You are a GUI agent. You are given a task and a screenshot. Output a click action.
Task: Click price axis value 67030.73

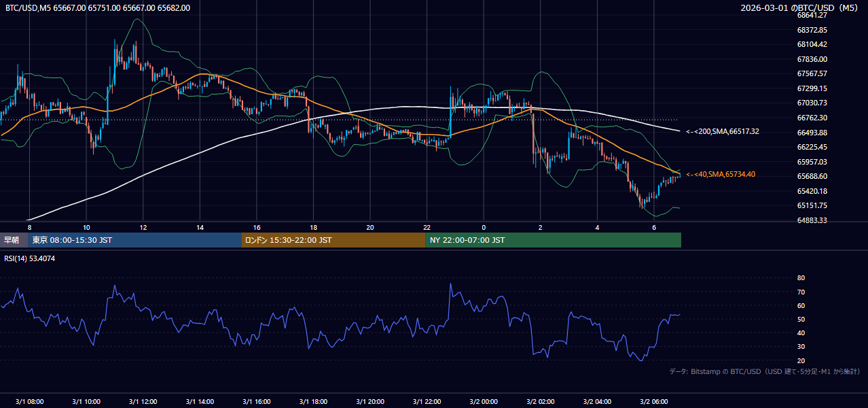(x=812, y=103)
